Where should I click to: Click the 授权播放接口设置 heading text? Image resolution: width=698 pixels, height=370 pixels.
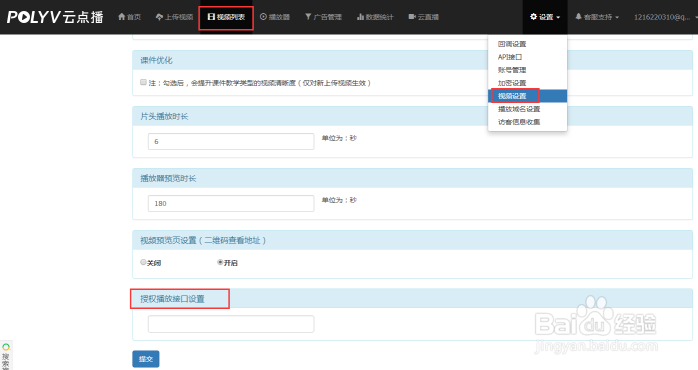[172, 299]
